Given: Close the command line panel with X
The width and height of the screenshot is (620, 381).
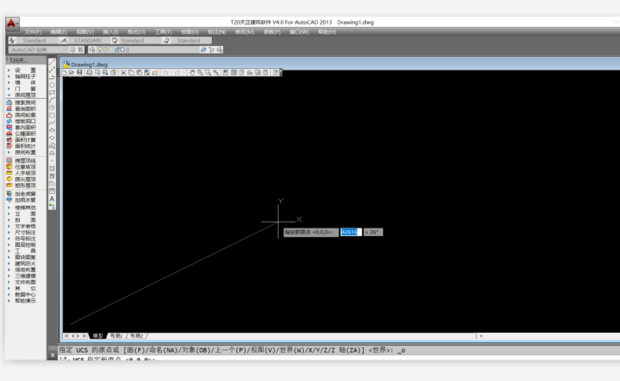Looking at the screenshot, I should [x=52, y=355].
